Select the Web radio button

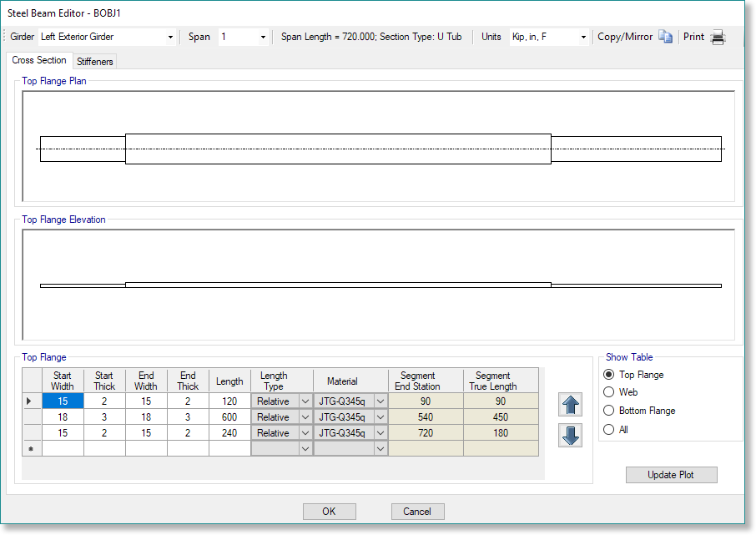point(608,392)
